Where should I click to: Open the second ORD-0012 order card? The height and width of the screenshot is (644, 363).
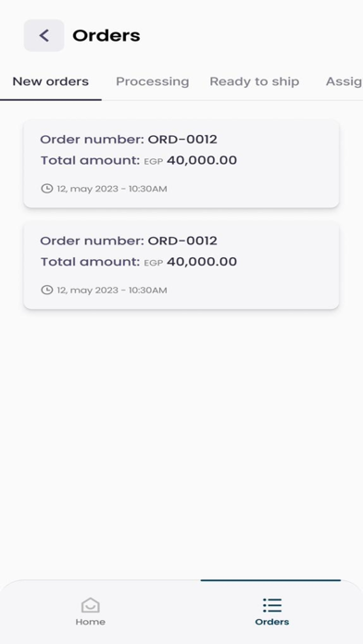tap(181, 266)
